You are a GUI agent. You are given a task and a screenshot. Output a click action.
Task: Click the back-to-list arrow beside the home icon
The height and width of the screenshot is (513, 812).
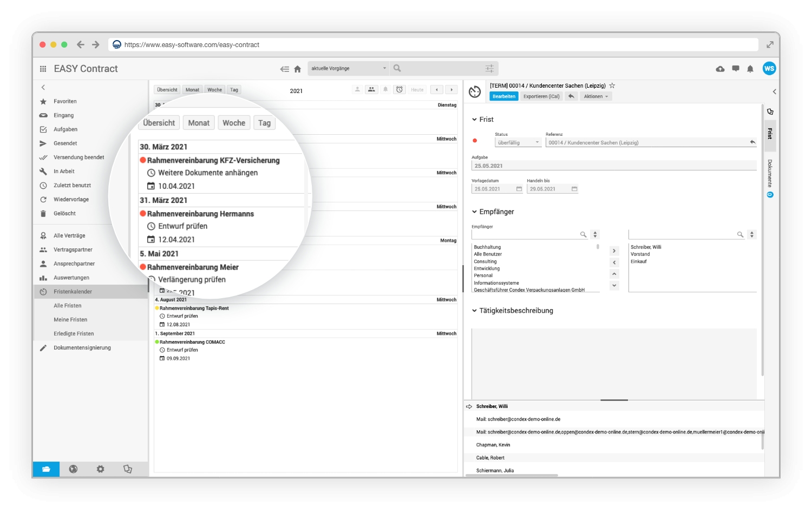285,69
